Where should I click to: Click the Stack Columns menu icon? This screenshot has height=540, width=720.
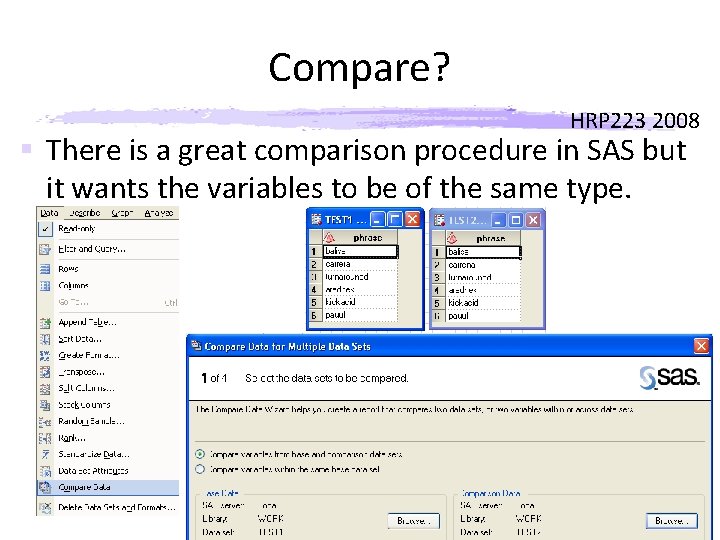[x=45, y=405]
